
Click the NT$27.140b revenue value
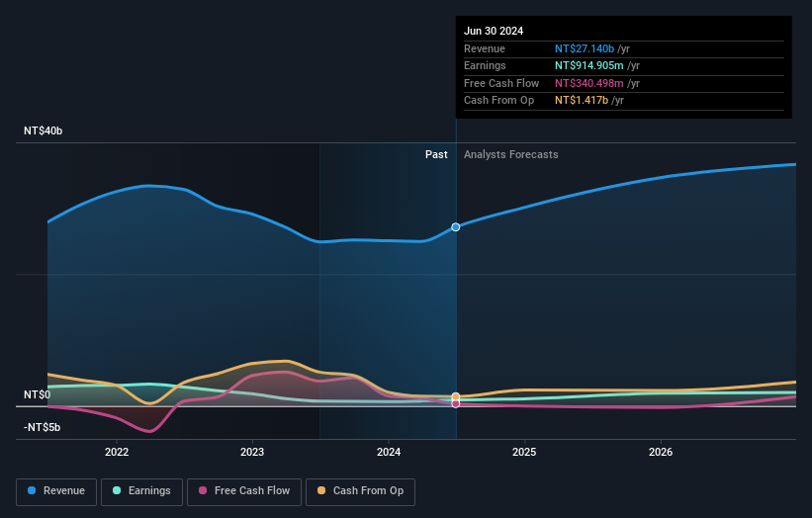[585, 48]
